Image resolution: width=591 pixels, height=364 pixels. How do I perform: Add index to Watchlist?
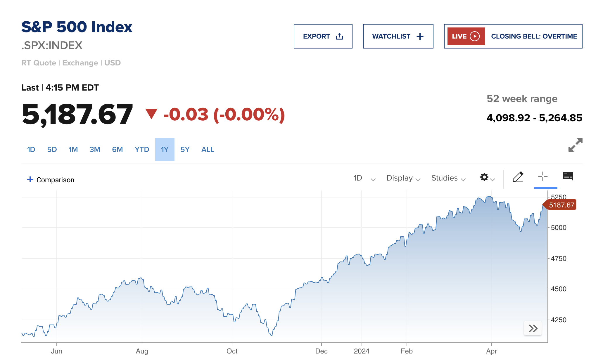(398, 36)
